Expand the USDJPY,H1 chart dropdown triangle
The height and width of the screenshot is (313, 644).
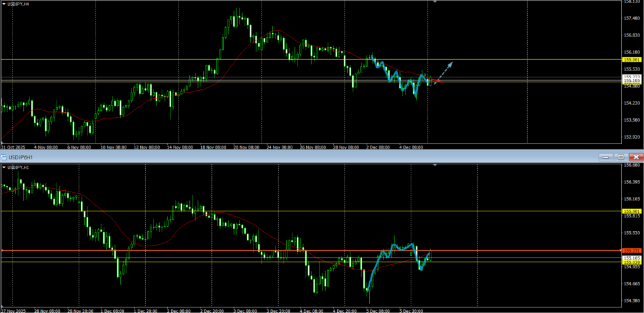[5, 168]
